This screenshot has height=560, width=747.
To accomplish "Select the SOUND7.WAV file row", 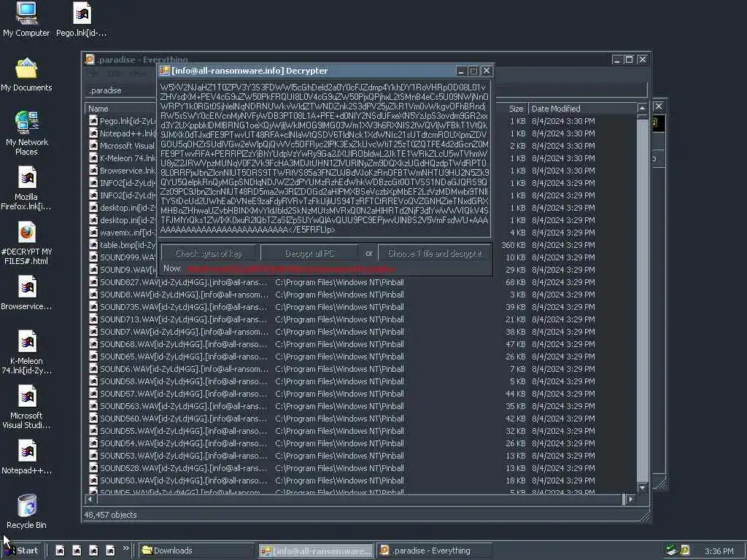I will tap(361, 332).
